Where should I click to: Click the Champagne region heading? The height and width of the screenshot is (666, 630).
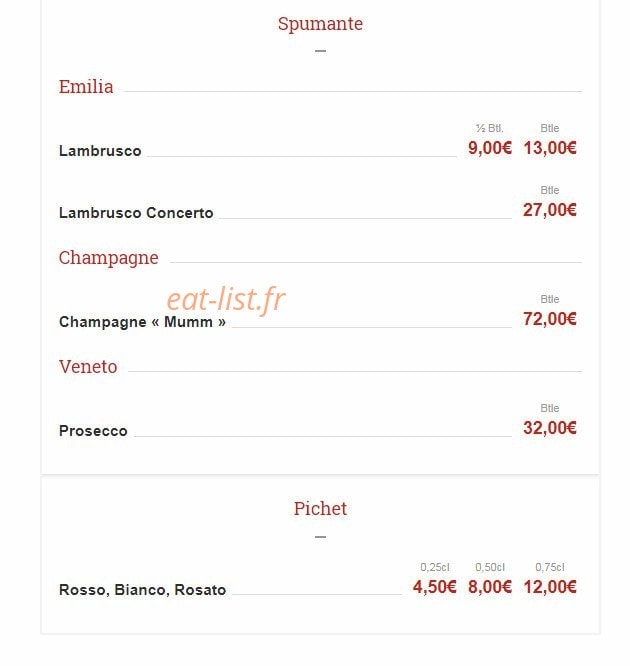(x=109, y=258)
